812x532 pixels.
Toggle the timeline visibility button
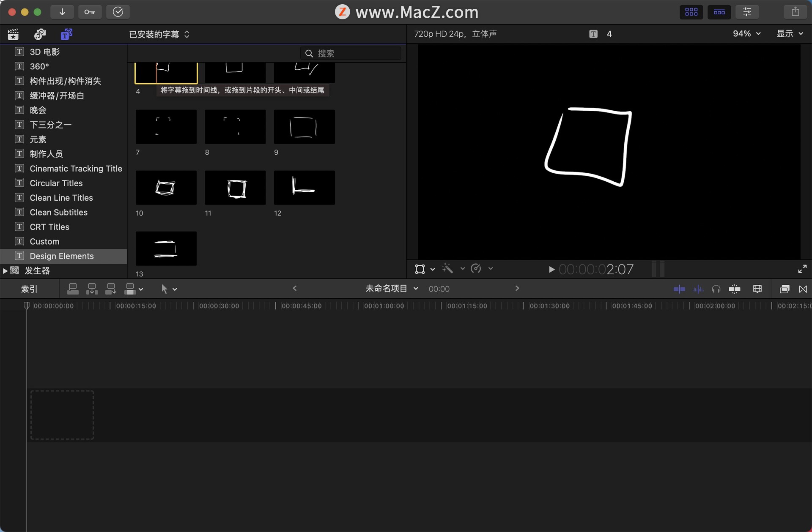(x=719, y=12)
